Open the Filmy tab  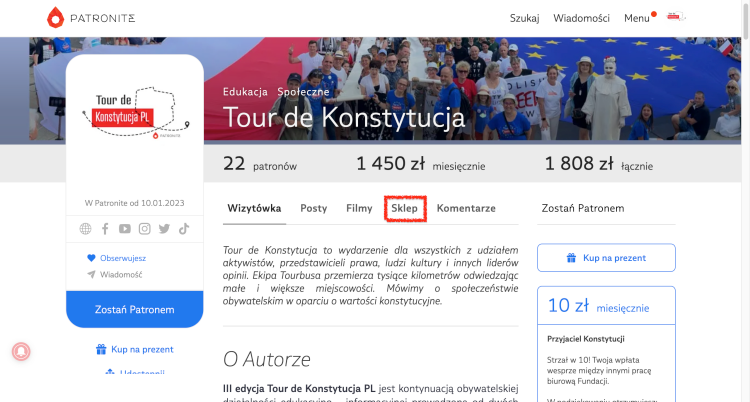[359, 208]
